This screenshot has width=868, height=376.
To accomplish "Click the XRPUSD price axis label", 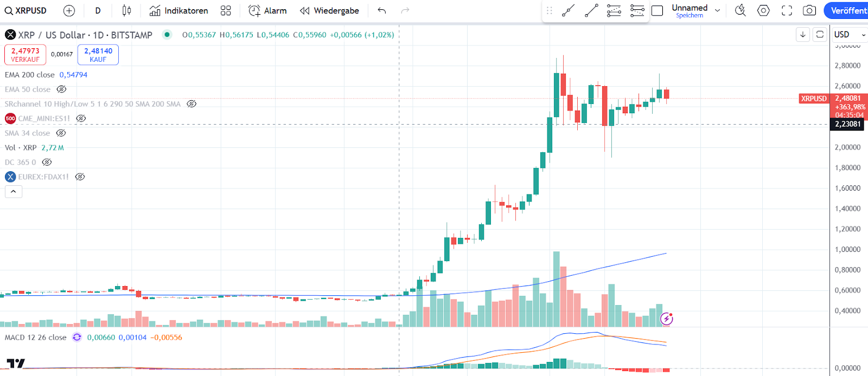I will click(814, 99).
